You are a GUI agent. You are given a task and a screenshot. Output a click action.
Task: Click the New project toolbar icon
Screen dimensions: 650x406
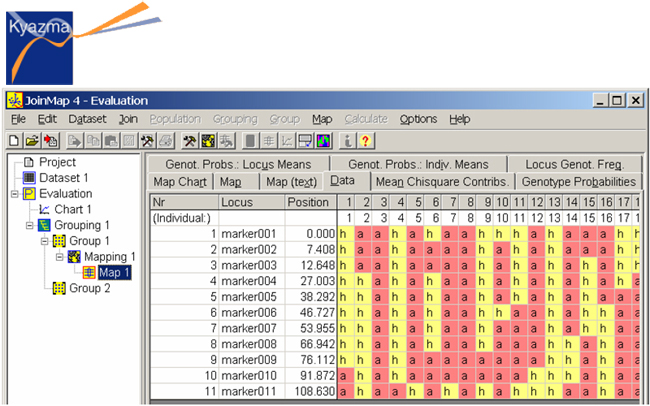pos(14,141)
